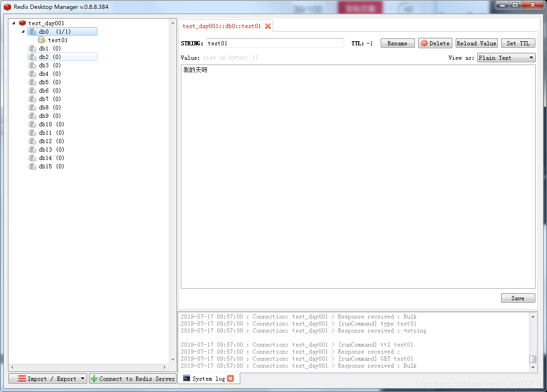Click the Rename button
Screen dimensions: 547x392
coord(398,43)
